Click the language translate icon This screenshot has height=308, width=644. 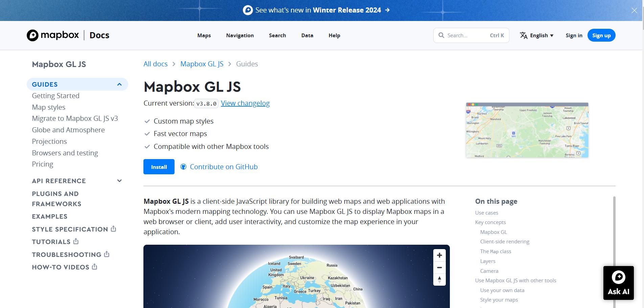[x=524, y=35]
